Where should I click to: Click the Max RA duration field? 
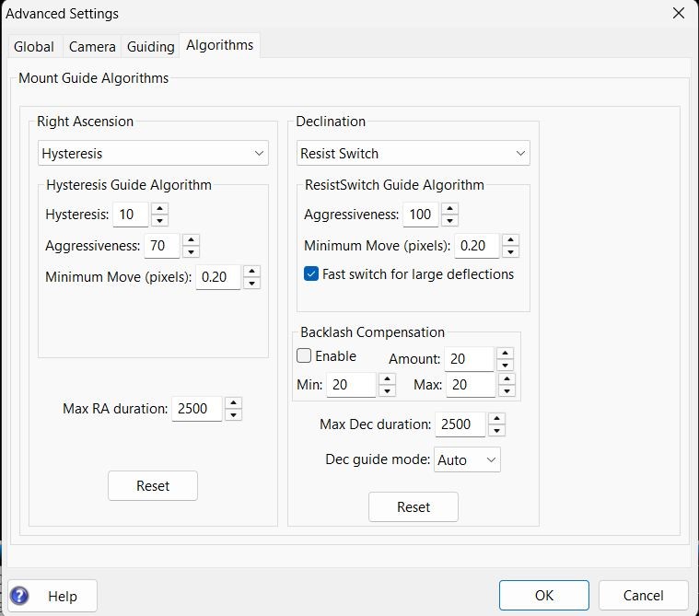[x=196, y=409]
